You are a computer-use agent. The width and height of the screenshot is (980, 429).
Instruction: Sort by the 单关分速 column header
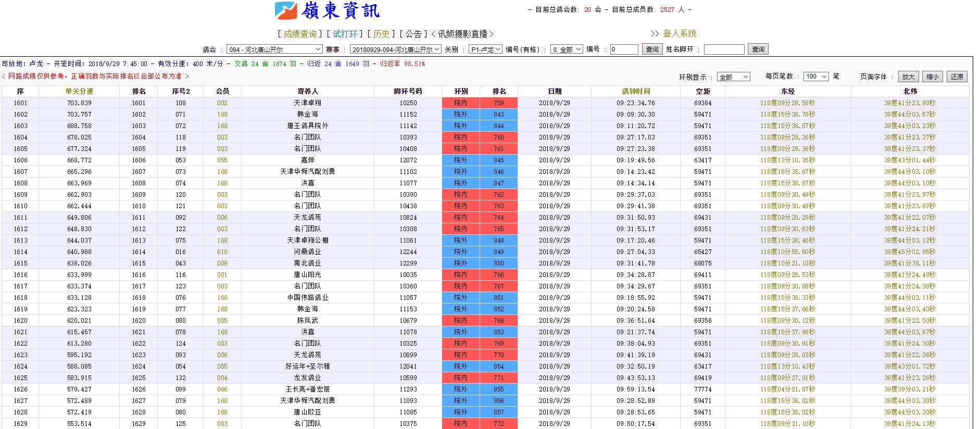point(79,91)
